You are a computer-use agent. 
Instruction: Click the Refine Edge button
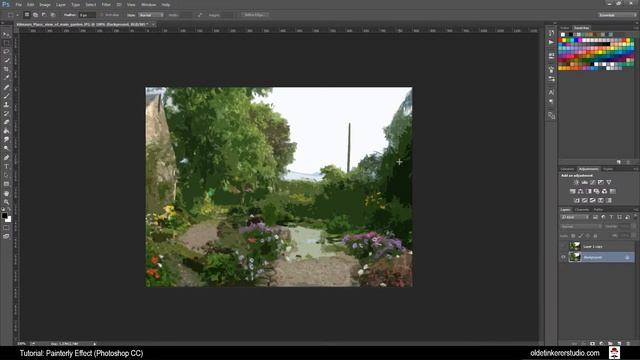point(254,15)
